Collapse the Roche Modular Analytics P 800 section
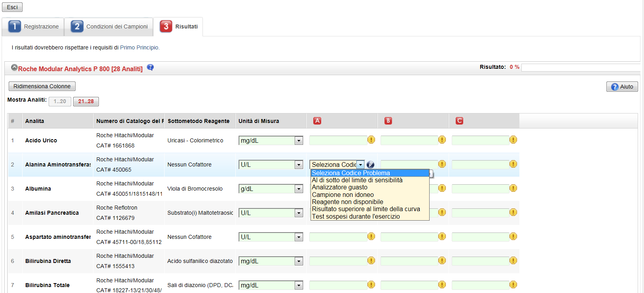The height and width of the screenshot is (293, 644). [14, 68]
